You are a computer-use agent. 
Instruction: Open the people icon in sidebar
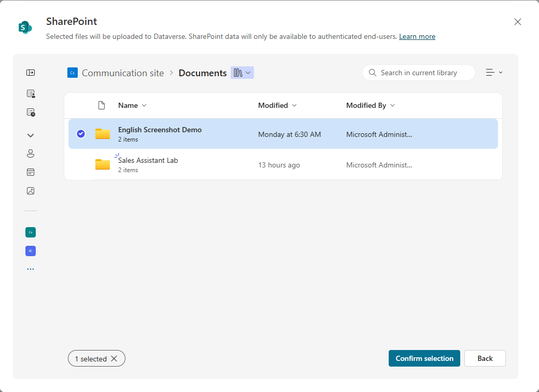(31, 153)
